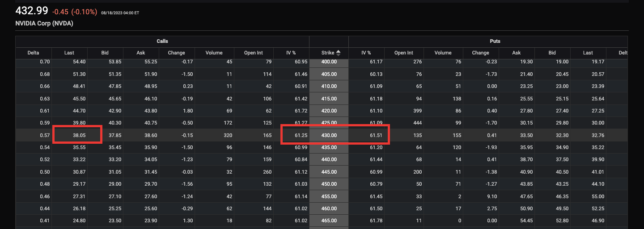Image resolution: width=644 pixels, height=229 pixels.
Task: Click the Calls Volume column header
Action: point(214,53)
